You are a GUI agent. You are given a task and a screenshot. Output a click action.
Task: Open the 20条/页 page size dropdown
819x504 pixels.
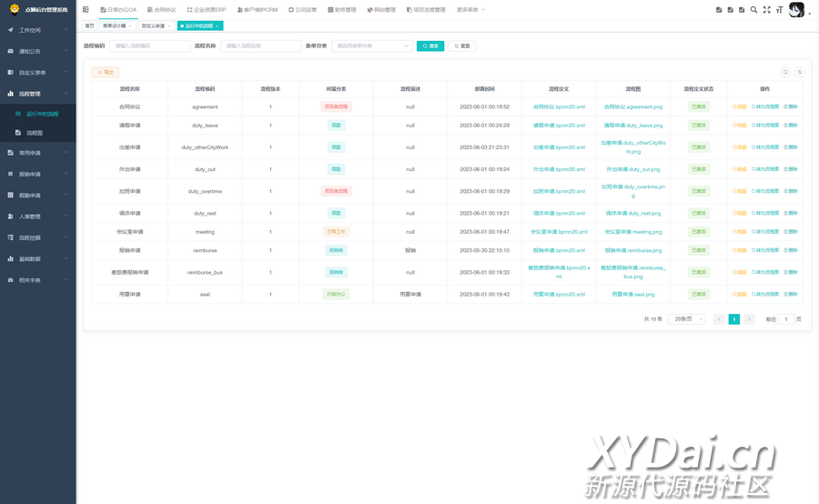click(686, 319)
